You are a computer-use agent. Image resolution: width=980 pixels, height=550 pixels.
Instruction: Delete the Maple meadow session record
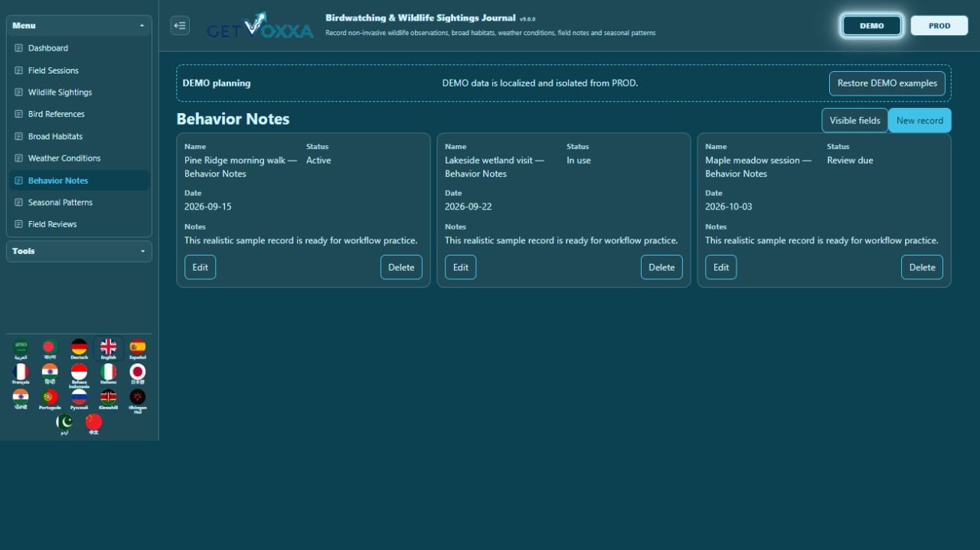(922, 267)
